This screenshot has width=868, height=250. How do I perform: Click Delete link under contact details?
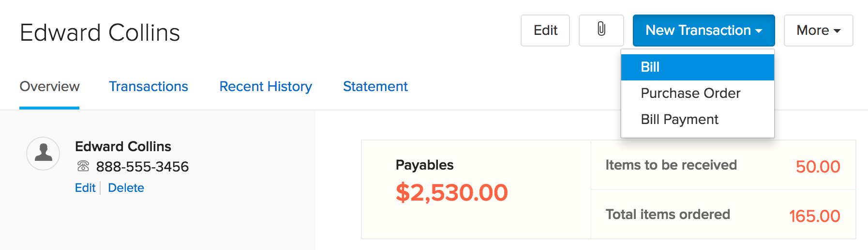(126, 187)
